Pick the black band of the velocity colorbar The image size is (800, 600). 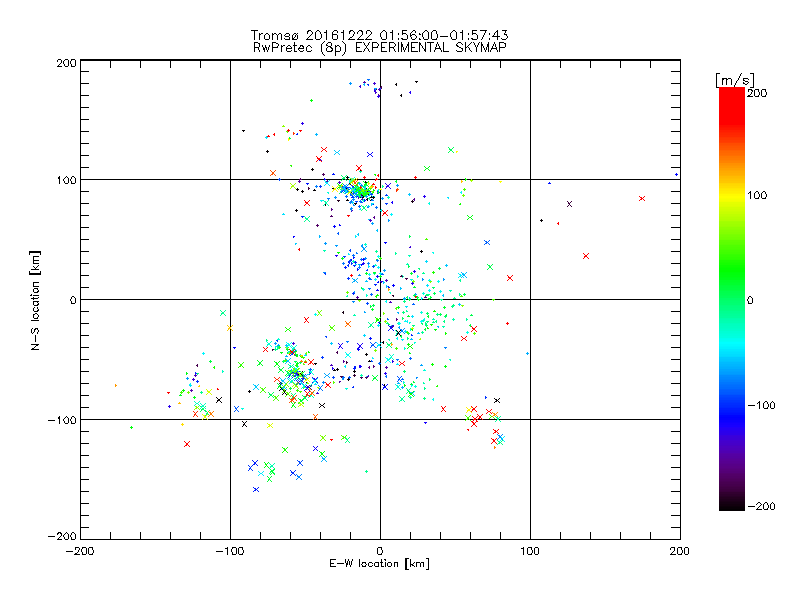pos(732,503)
